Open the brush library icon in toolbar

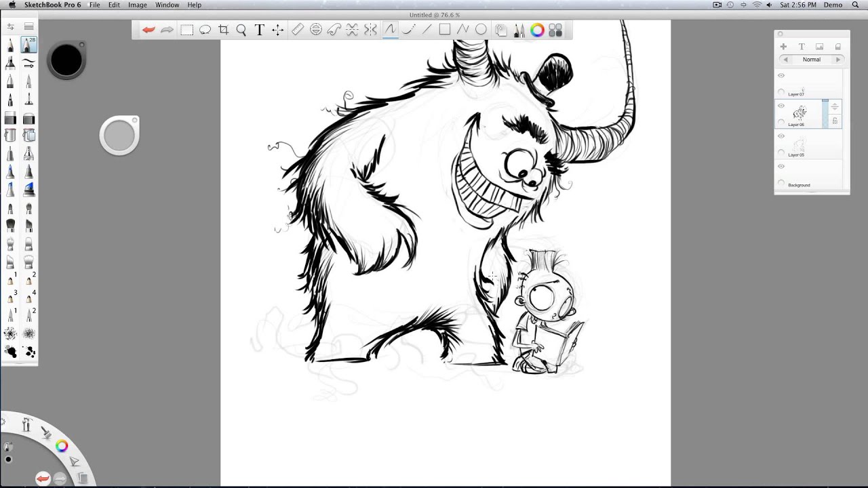point(519,30)
